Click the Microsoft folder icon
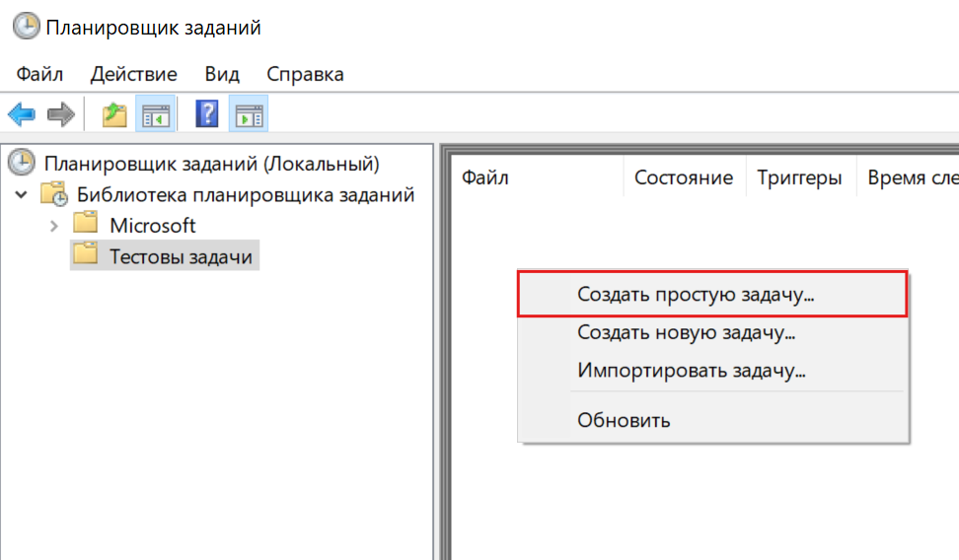This screenshot has width=959, height=560. 87,225
